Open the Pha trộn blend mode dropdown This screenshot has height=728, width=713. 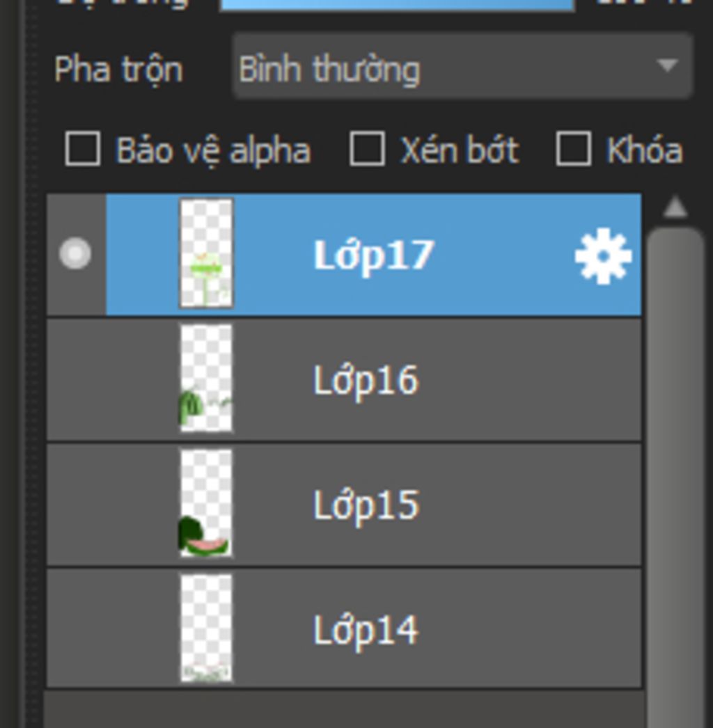tap(462, 66)
